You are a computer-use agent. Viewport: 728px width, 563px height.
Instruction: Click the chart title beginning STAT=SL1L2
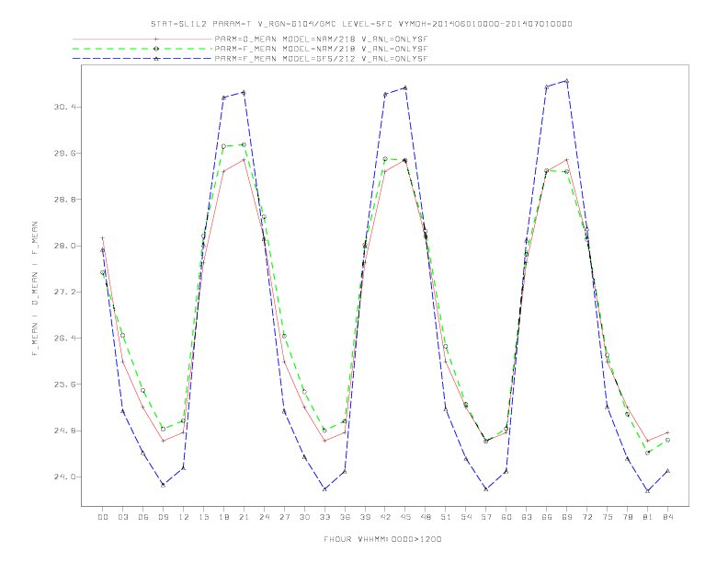(361, 24)
